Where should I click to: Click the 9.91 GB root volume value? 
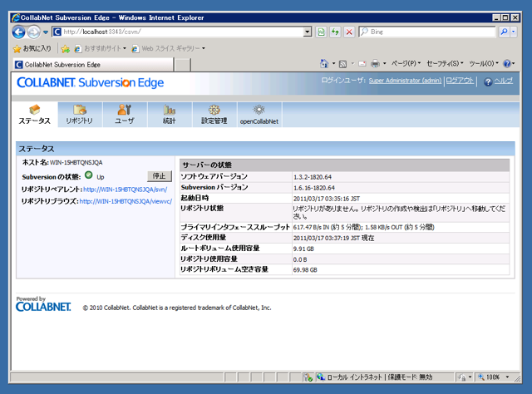[303, 249]
